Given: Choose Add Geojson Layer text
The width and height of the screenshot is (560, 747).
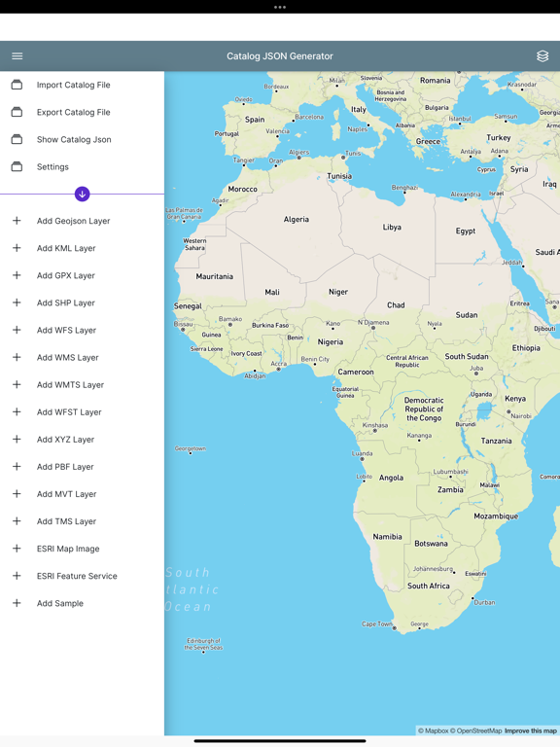Looking at the screenshot, I should tap(73, 221).
